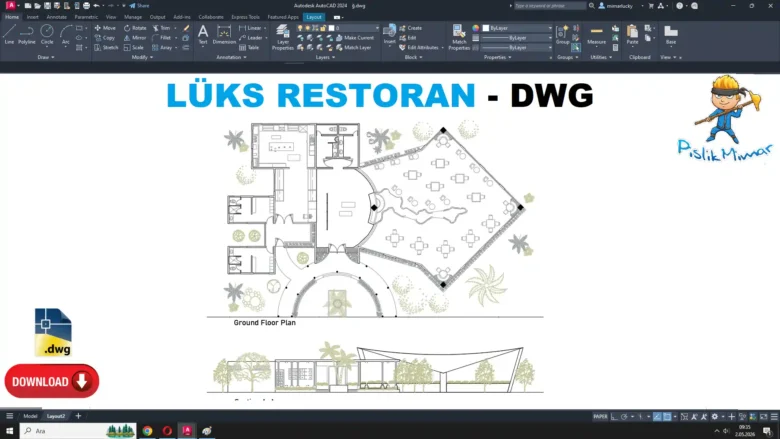Select the Circle tool
780x439 pixels.
coord(47,34)
